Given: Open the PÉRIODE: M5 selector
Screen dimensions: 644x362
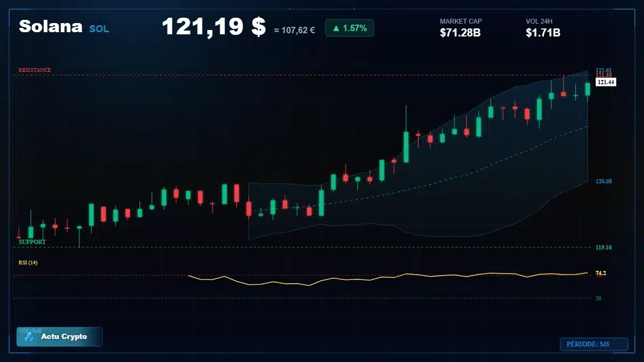Looking at the screenshot, I should click(x=594, y=344).
